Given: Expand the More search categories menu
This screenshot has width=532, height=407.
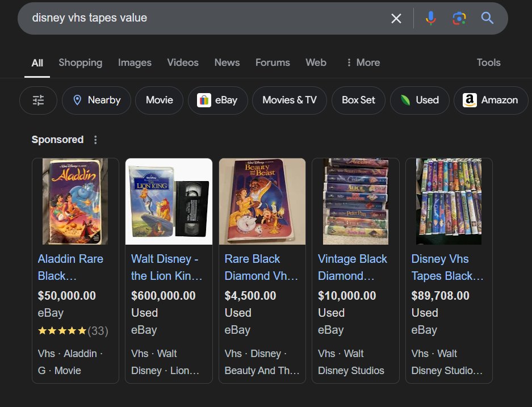Looking at the screenshot, I should [x=363, y=62].
